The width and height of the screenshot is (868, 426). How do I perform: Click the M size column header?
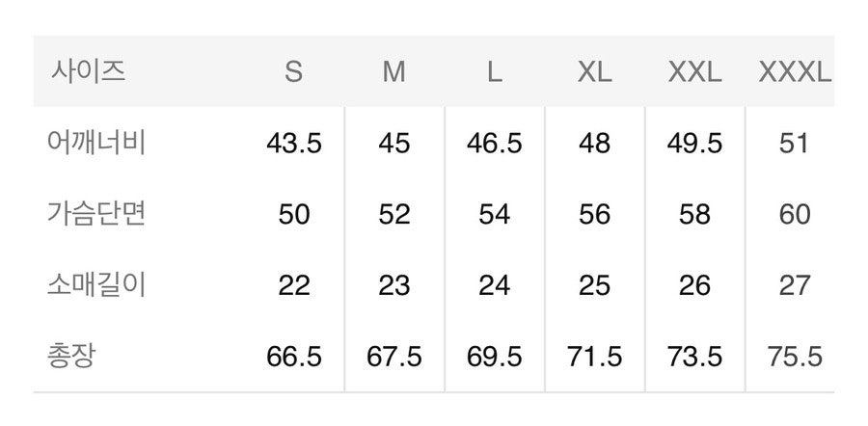pos(394,72)
